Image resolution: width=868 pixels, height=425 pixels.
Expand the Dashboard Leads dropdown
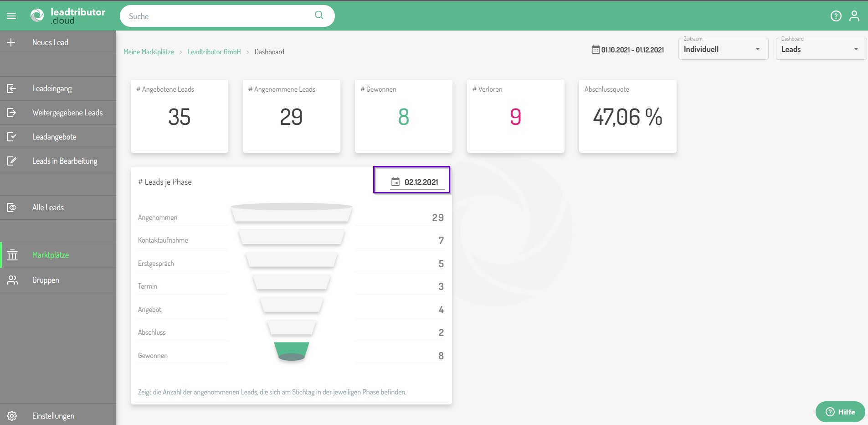pyautogui.click(x=820, y=49)
